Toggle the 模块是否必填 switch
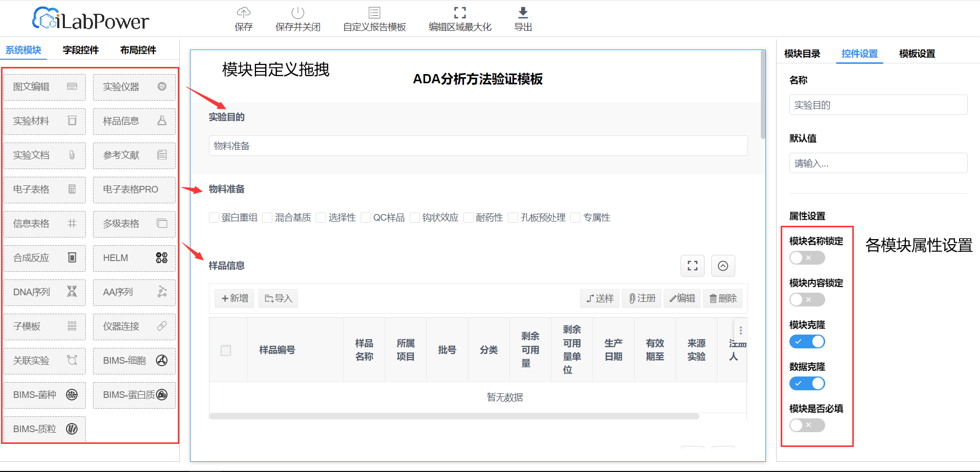The height and width of the screenshot is (472, 980). [x=807, y=426]
